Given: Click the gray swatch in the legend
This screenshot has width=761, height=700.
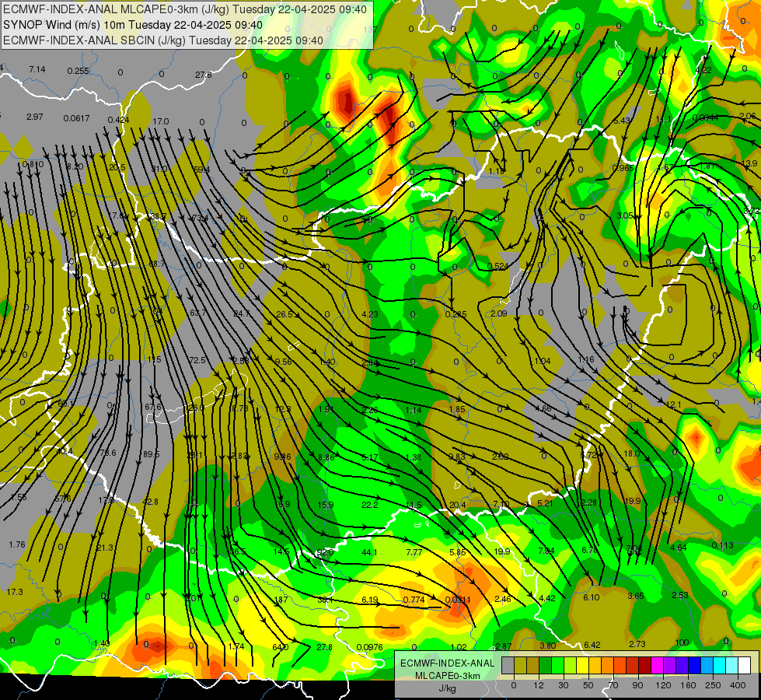Looking at the screenshot, I should (x=508, y=666).
